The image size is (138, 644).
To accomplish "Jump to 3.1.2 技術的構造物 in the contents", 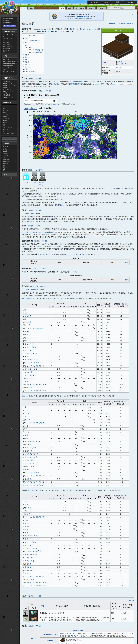I will pos(35,52).
